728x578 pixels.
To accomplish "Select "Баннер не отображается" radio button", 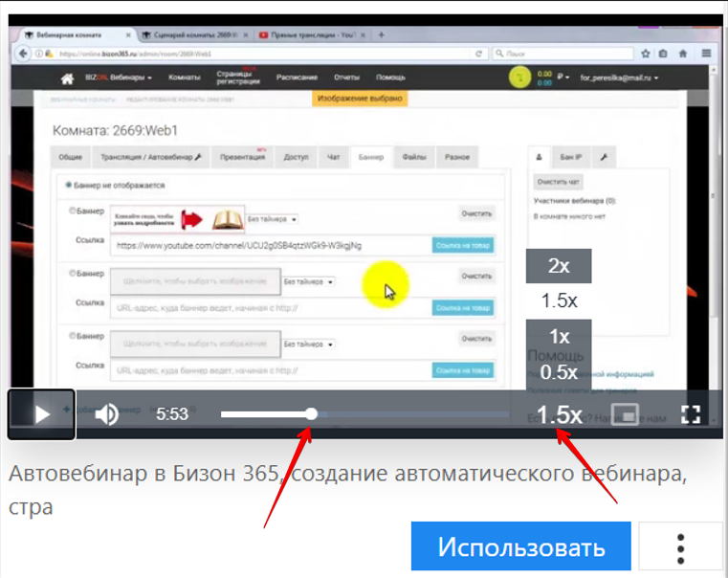I will (x=68, y=185).
